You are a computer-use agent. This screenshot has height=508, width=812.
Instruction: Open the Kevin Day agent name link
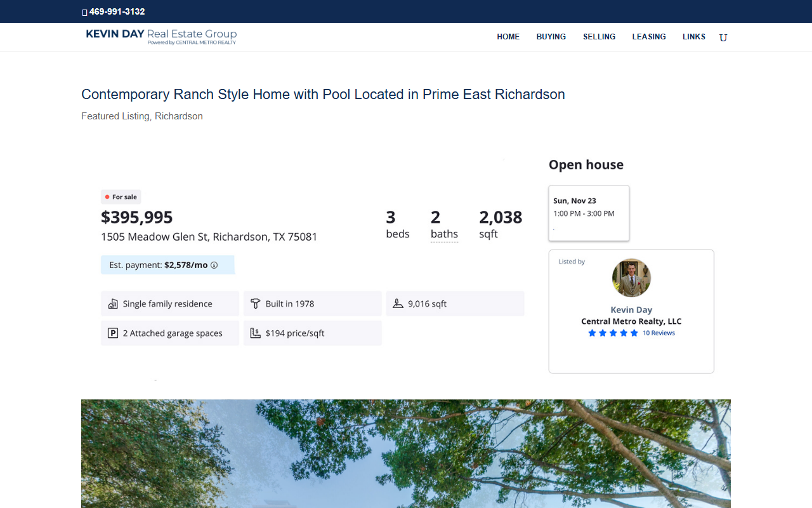631,310
